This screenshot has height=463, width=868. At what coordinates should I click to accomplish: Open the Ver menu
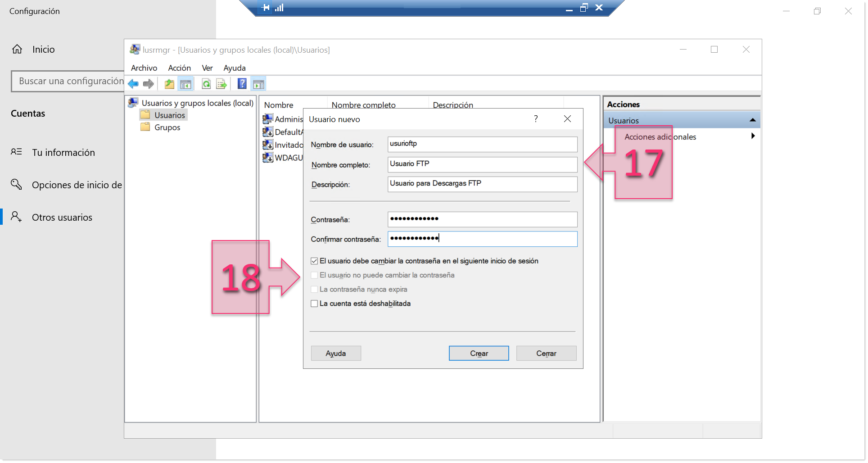click(x=207, y=68)
